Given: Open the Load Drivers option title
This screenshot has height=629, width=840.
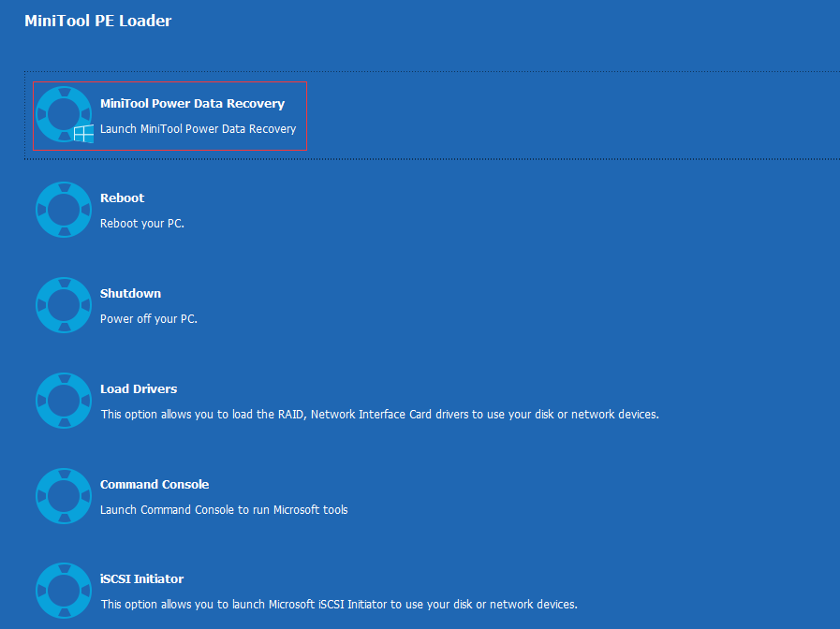Looking at the screenshot, I should [139, 388].
